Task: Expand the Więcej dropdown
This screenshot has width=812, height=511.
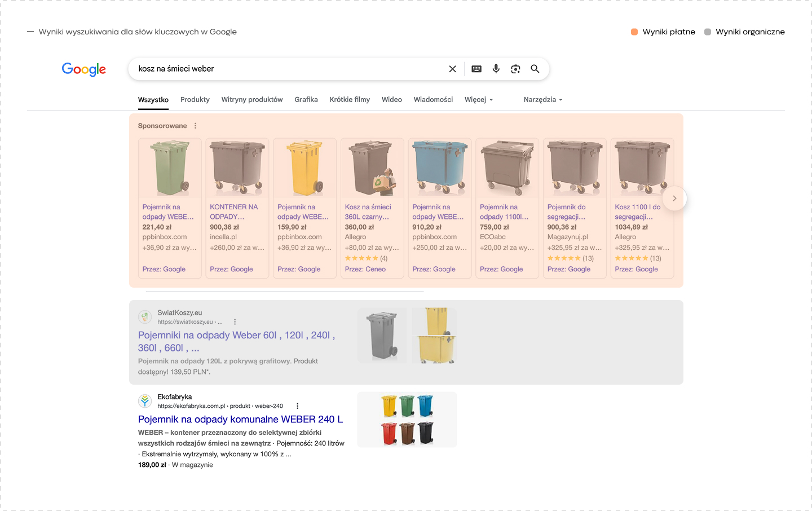Action: point(479,100)
